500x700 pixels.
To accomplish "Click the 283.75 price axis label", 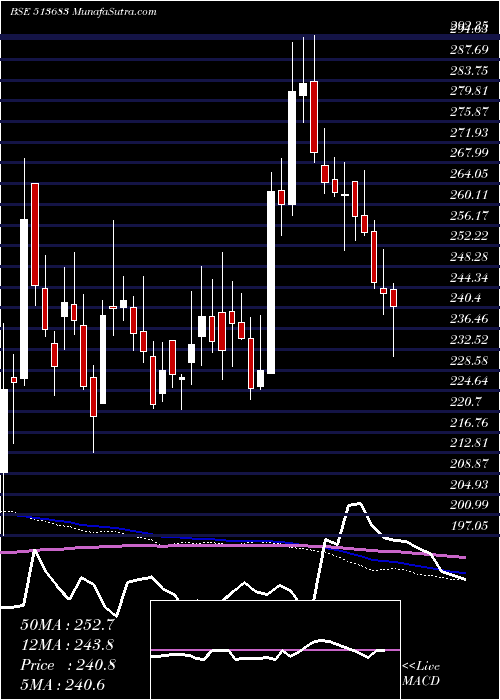I will click(469, 71).
